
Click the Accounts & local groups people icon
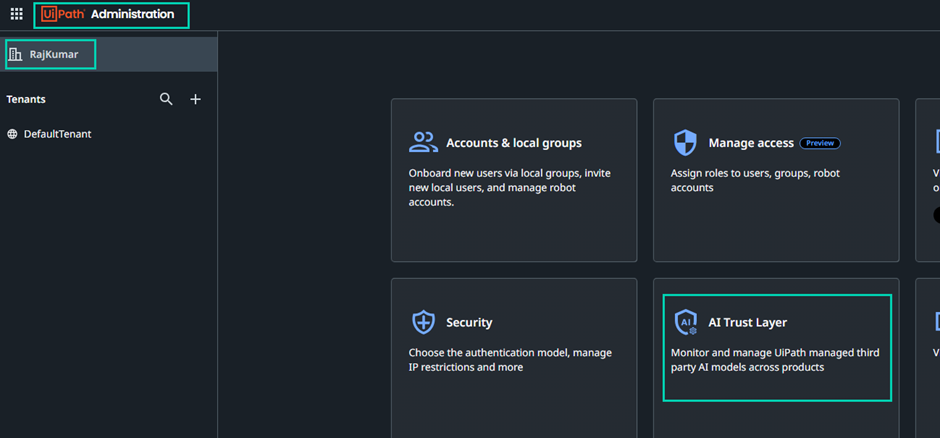424,143
